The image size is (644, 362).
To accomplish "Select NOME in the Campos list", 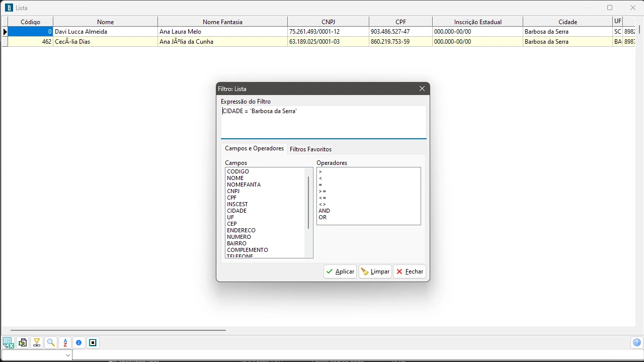I will [x=235, y=178].
